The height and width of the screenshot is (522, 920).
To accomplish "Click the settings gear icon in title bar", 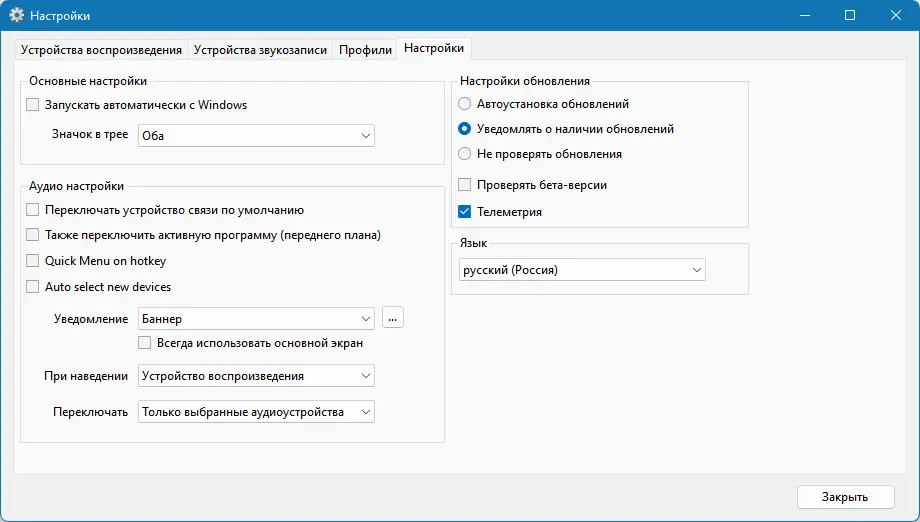I will pyautogui.click(x=16, y=16).
